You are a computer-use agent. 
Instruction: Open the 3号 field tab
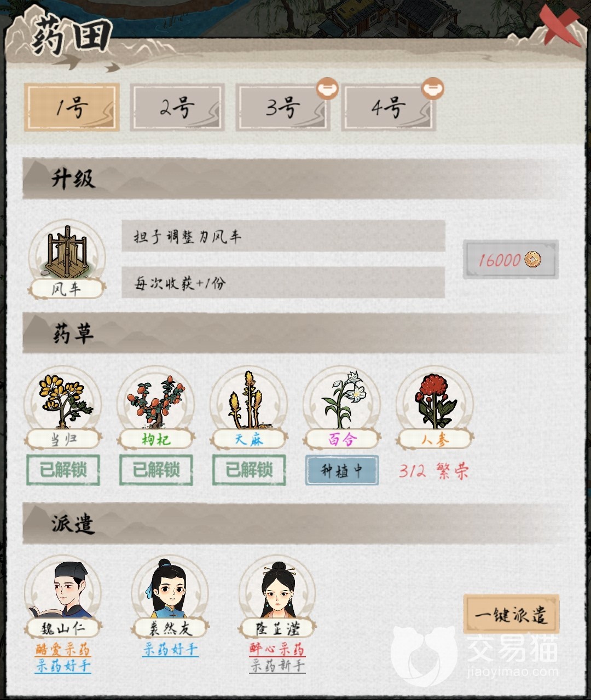pos(283,107)
